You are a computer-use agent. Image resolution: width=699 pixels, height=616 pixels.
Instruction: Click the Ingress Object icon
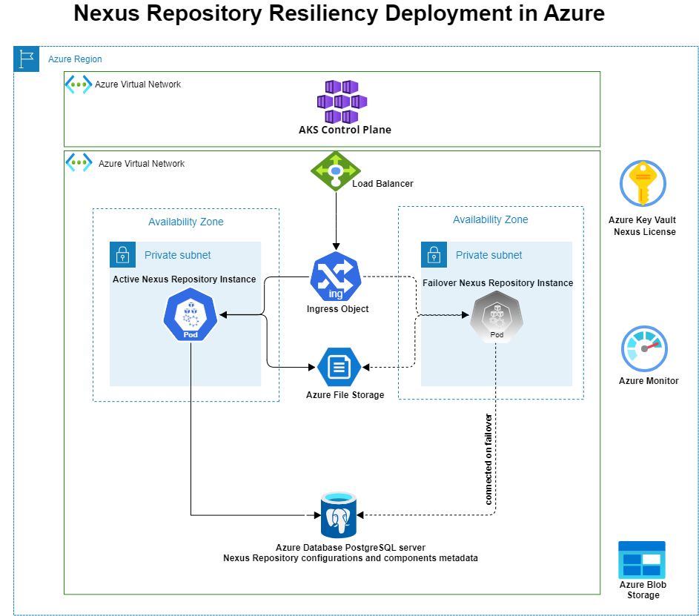click(x=336, y=276)
